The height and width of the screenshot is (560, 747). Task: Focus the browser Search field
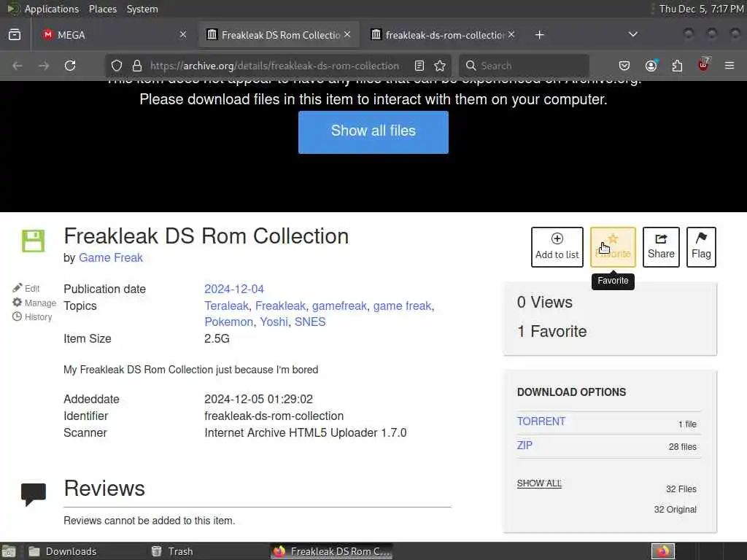(x=524, y=66)
